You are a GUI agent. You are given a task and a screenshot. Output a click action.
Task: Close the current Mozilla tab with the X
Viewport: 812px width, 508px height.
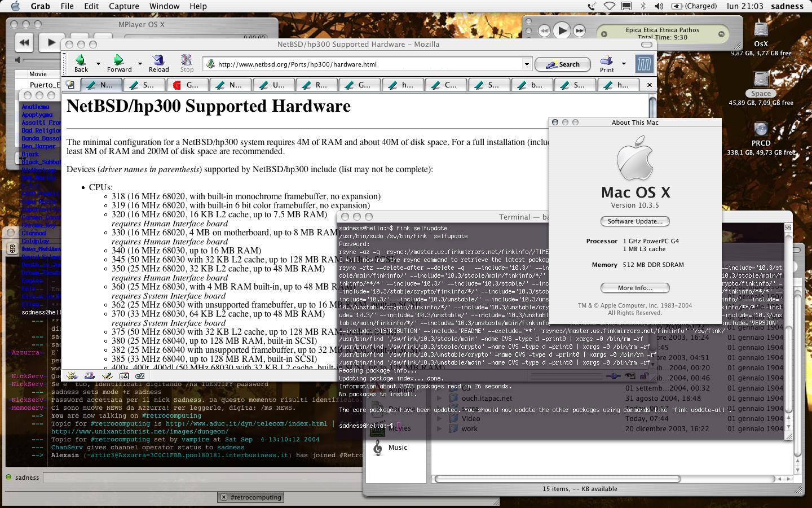click(649, 85)
